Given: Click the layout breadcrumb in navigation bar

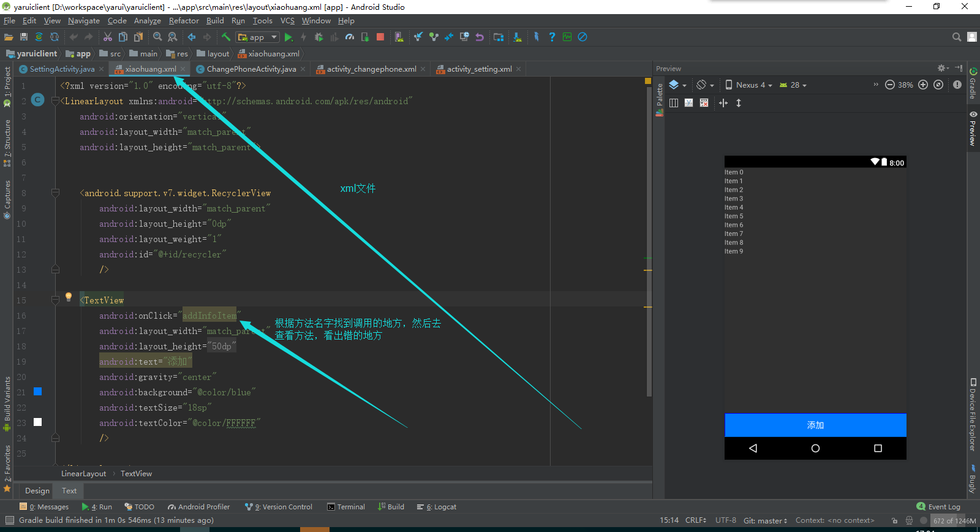Looking at the screenshot, I should click(213, 53).
